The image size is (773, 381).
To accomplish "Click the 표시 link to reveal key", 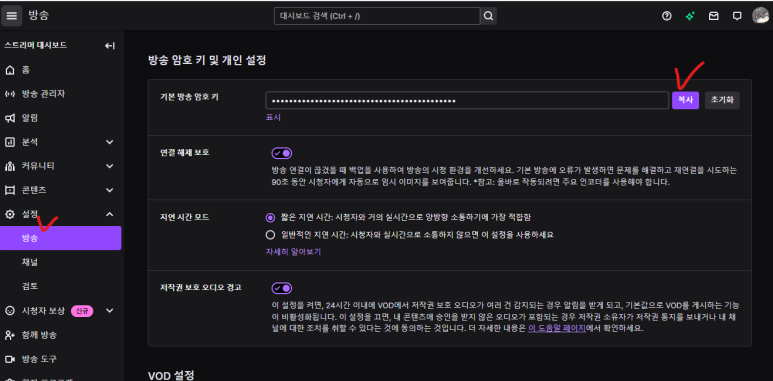I will coord(273,118).
